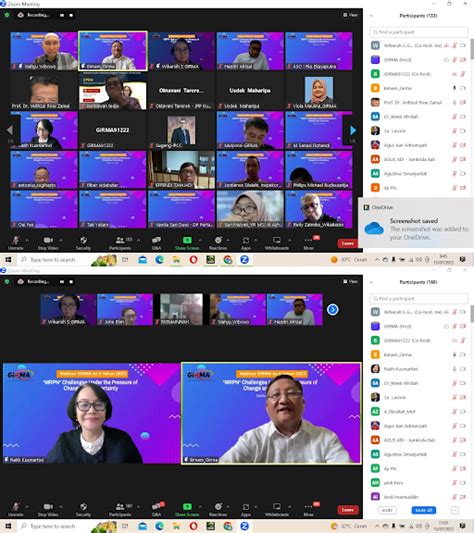The height and width of the screenshot is (533, 474).
Task: Click red Leave button in lower Zoom window
Action: 348,510
